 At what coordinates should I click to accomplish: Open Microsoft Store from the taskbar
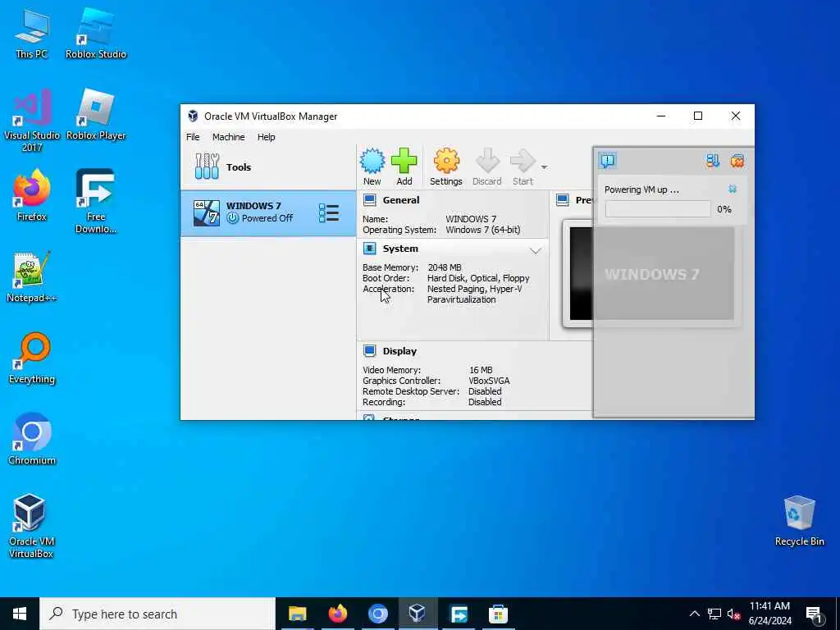pyautogui.click(x=498, y=614)
